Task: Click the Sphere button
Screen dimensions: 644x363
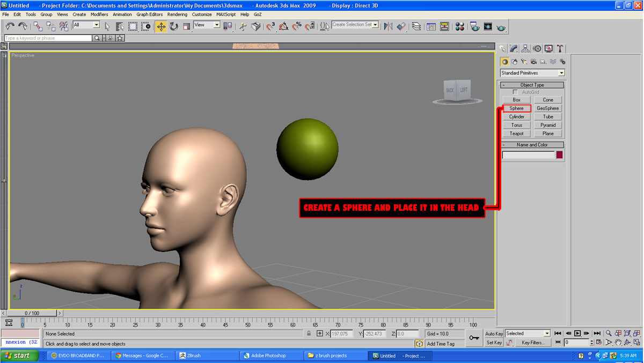Action: click(516, 108)
